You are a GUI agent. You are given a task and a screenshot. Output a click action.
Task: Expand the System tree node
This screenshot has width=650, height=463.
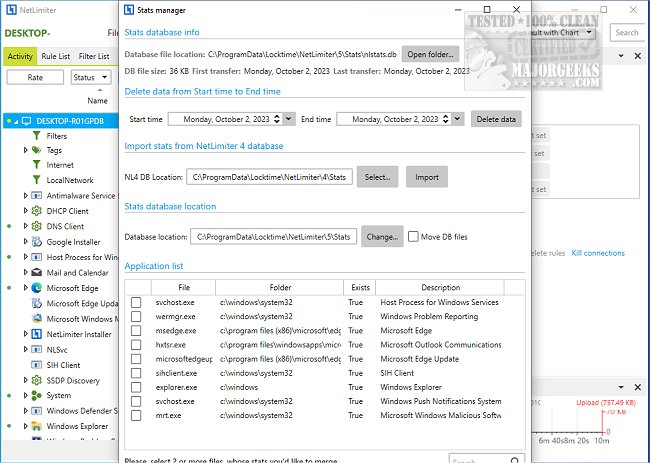pos(25,395)
